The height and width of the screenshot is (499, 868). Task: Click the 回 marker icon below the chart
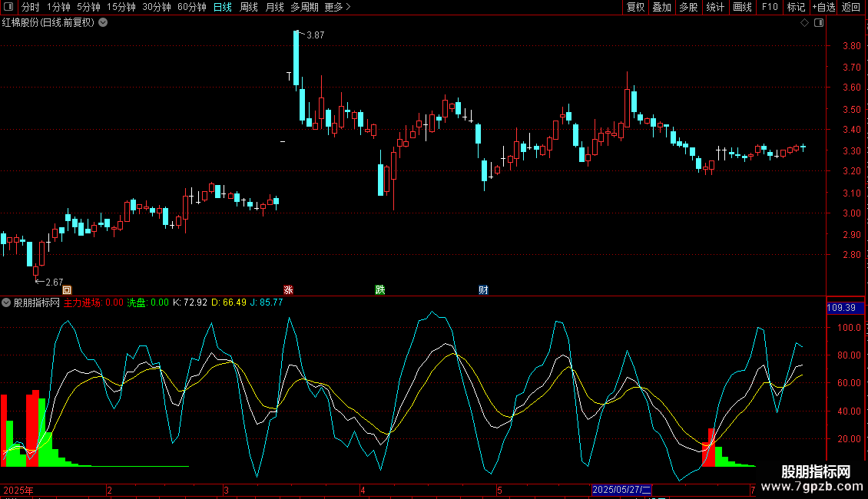tap(67, 290)
